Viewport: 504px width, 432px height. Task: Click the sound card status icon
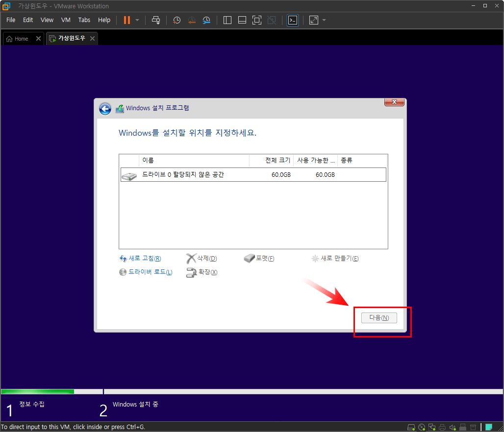453,427
